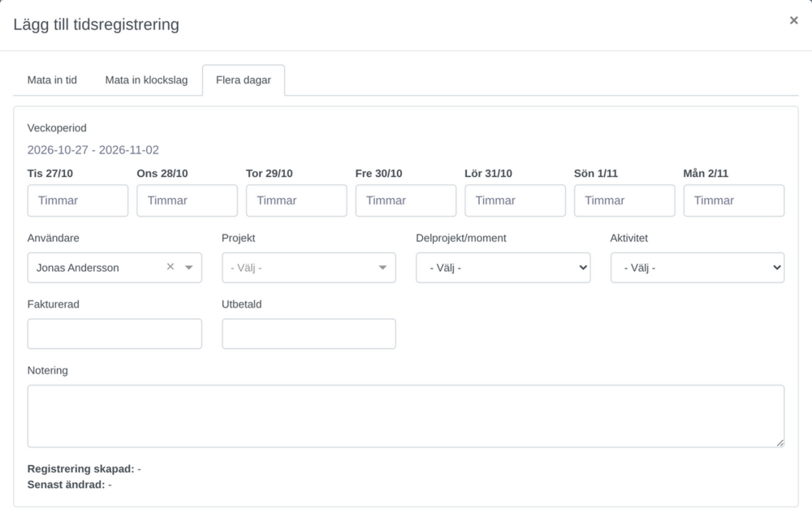This screenshot has height=513, width=812.
Task: Click the hours field for Mån 2/11
Action: (734, 200)
